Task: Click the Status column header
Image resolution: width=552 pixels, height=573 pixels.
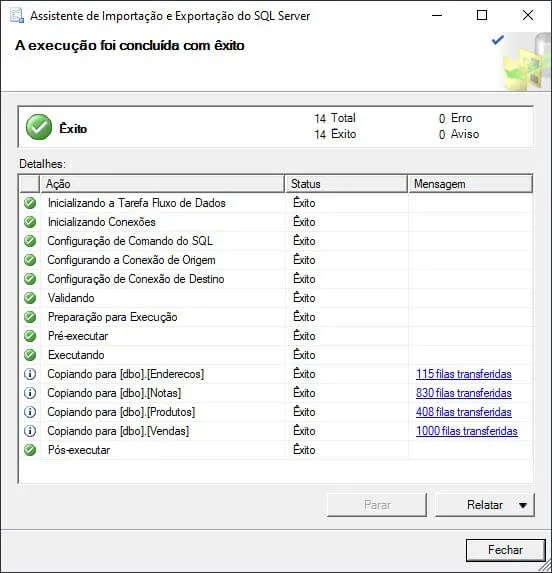Action: [346, 184]
